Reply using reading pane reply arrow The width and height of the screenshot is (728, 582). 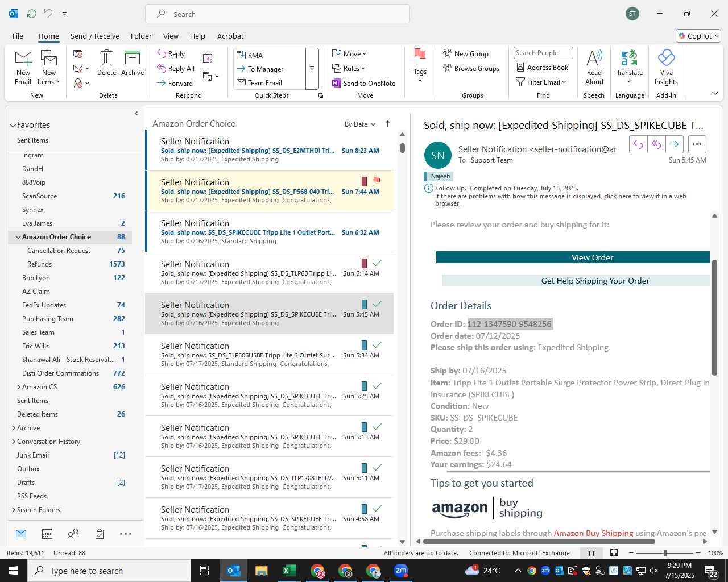(x=638, y=144)
